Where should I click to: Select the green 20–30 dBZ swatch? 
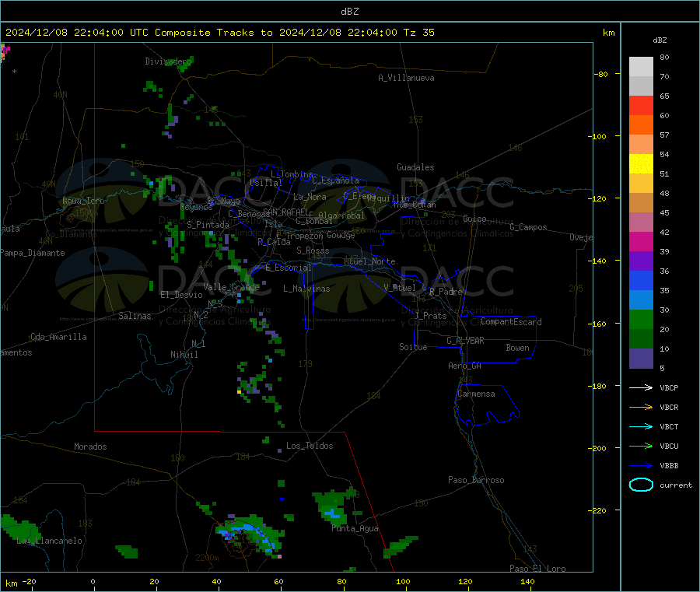641,319
